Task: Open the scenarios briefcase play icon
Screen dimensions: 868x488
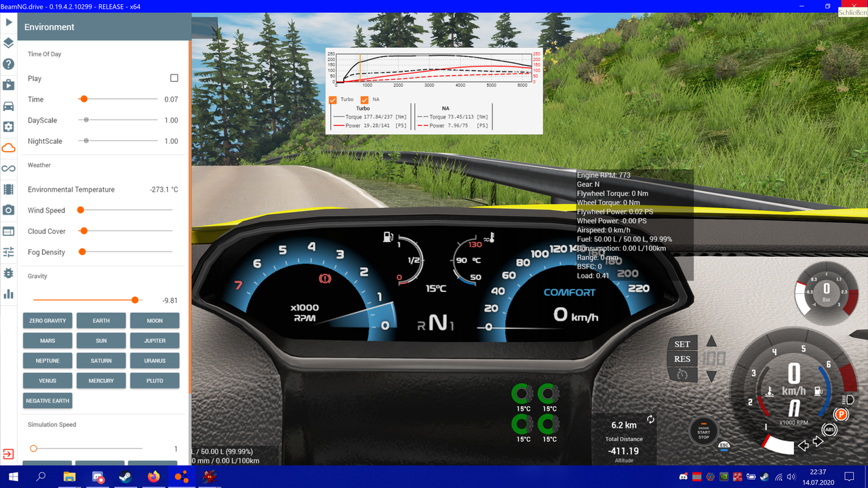Action: [9, 85]
